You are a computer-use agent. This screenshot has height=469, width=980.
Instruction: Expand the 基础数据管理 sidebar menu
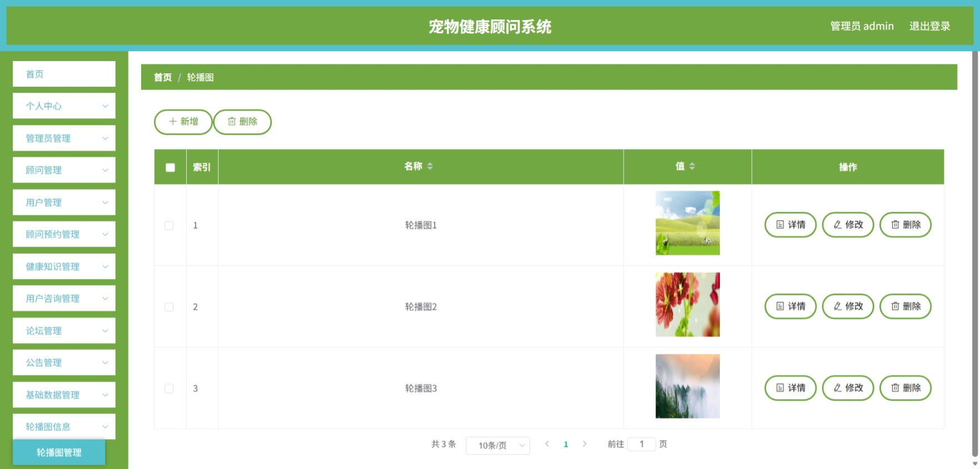(x=64, y=395)
